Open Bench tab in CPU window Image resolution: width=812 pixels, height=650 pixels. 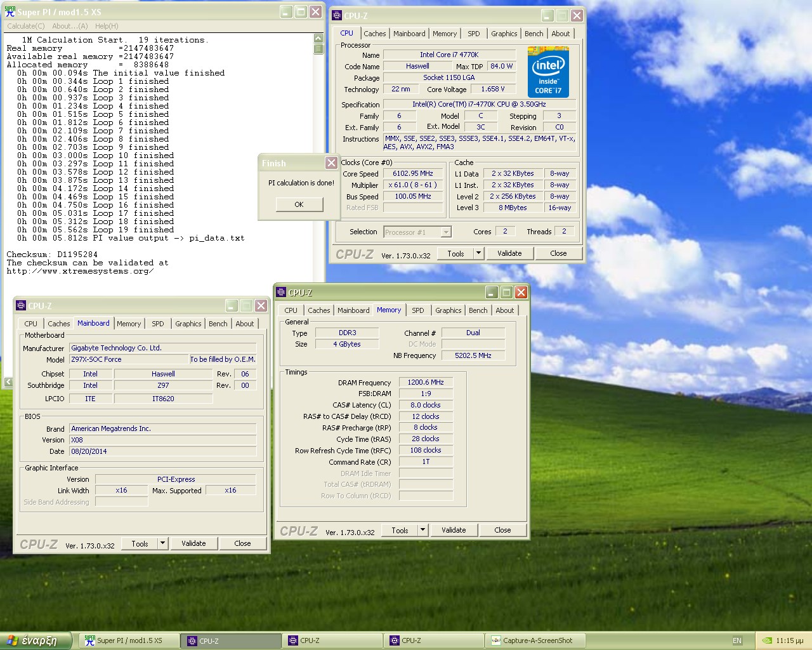click(x=534, y=34)
